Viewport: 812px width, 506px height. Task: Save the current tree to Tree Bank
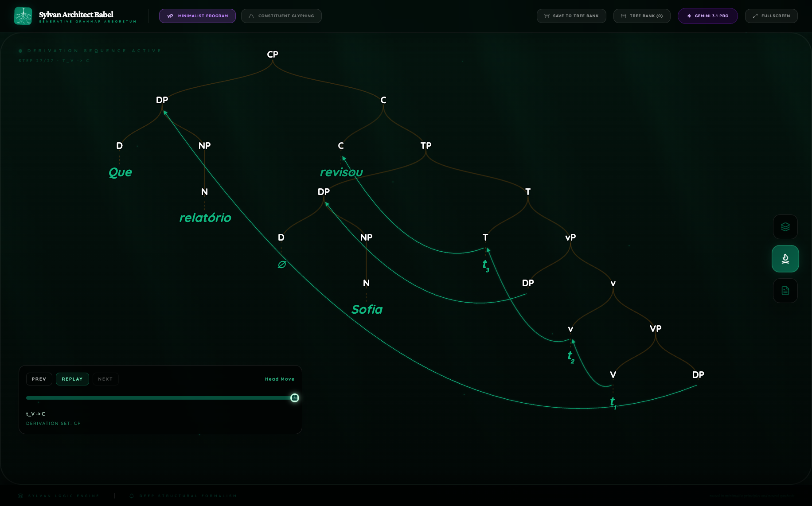point(571,16)
